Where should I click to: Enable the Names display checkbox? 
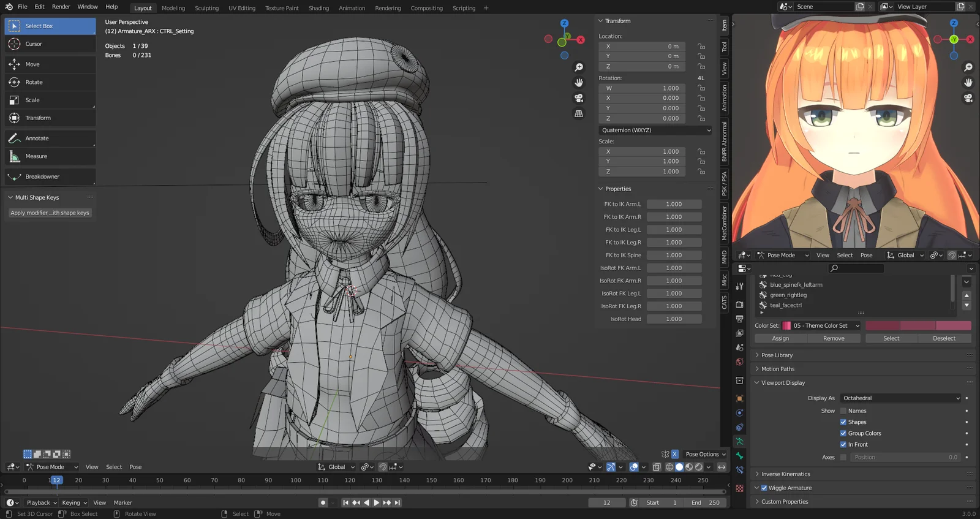coord(843,411)
